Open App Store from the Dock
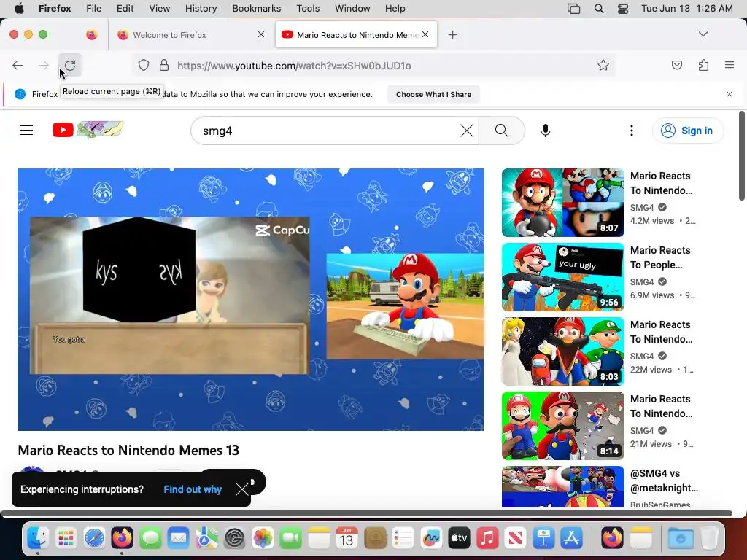This screenshot has width=747, height=560. (572, 538)
